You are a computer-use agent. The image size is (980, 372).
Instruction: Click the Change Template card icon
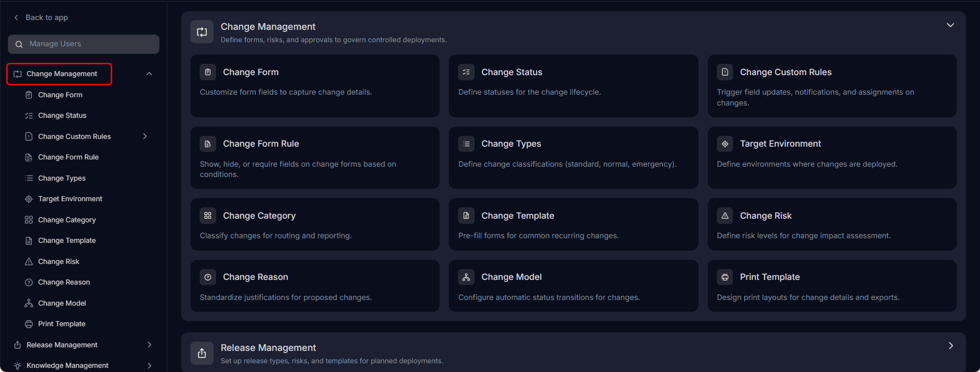tap(466, 216)
